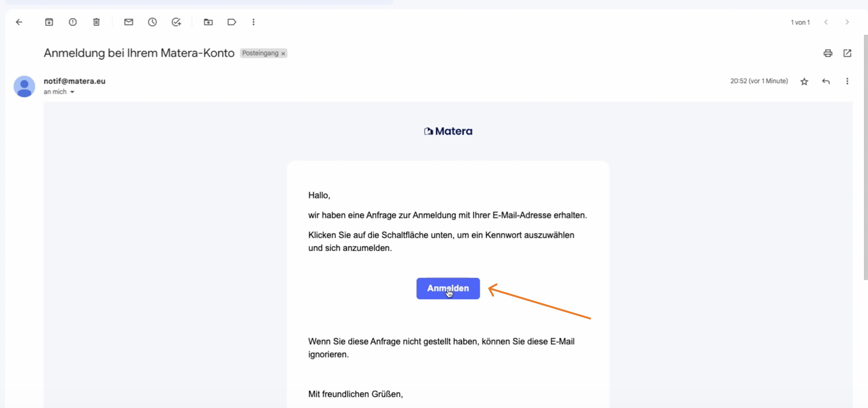Remove the Posteingang label
Viewport: 868px width, 408px height.
click(283, 54)
